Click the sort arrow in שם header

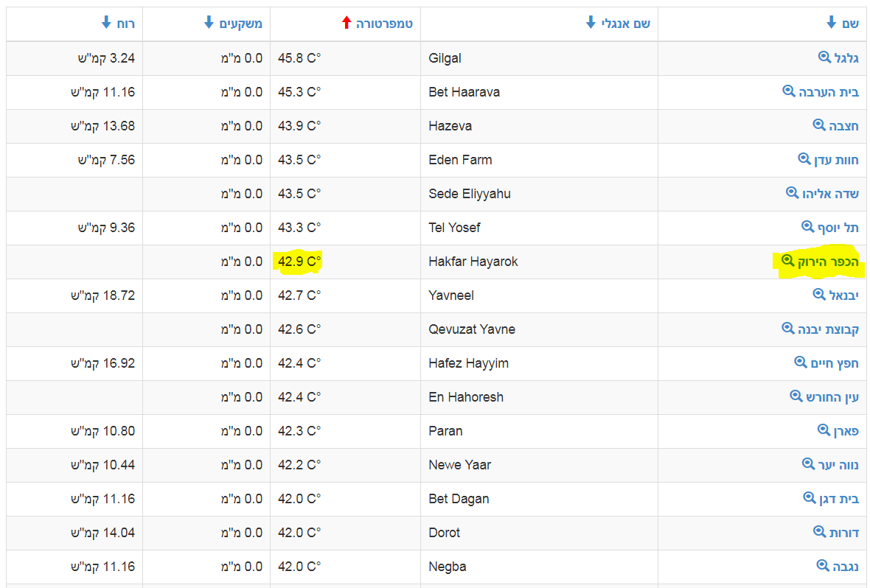pyautogui.click(x=832, y=24)
